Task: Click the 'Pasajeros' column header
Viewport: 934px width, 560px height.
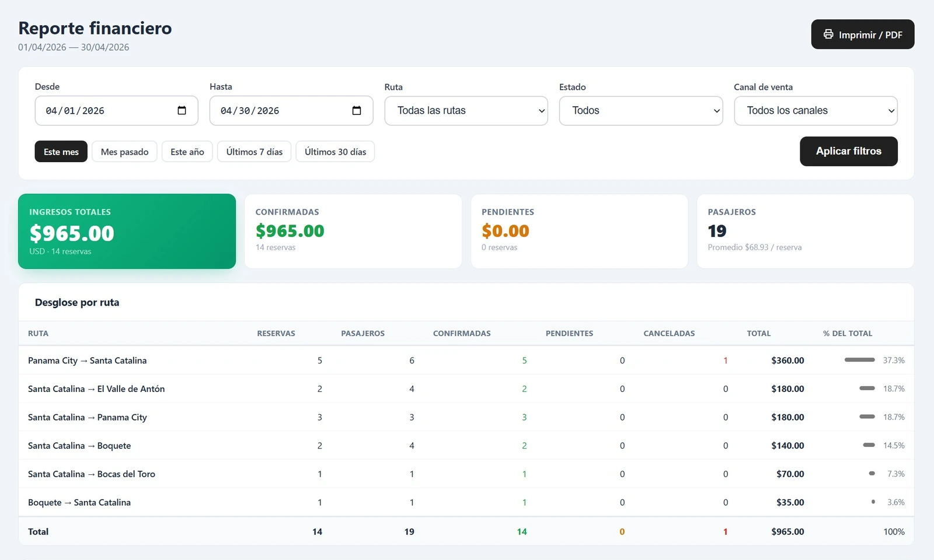Action: pyautogui.click(x=363, y=334)
